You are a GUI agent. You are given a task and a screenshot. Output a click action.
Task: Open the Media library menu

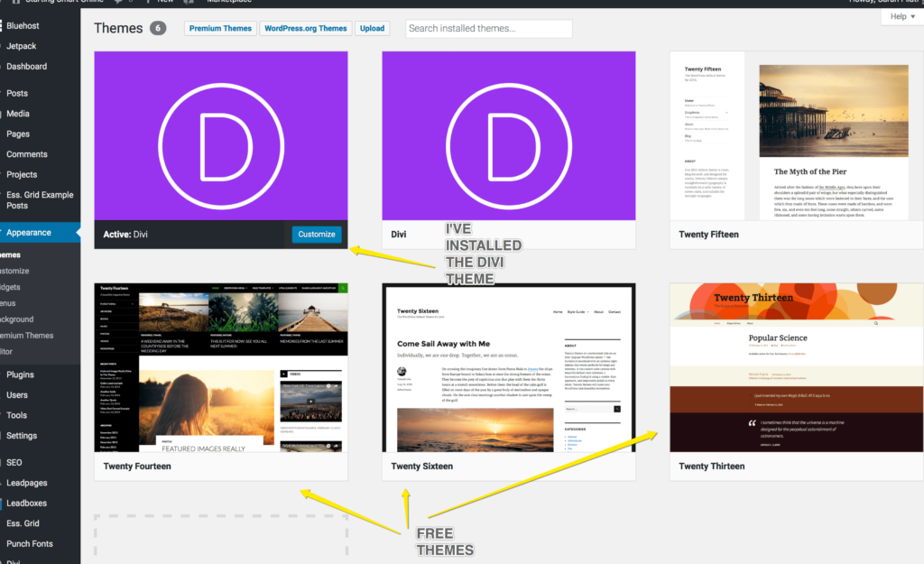[x=18, y=114]
